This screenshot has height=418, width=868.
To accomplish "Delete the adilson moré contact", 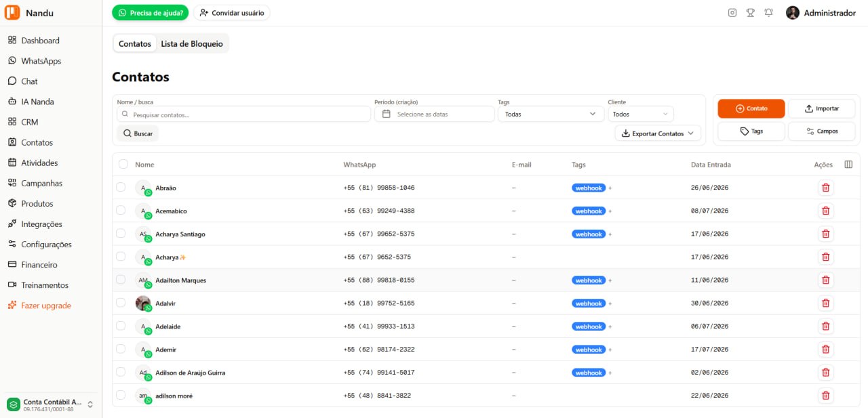I will [825, 395].
